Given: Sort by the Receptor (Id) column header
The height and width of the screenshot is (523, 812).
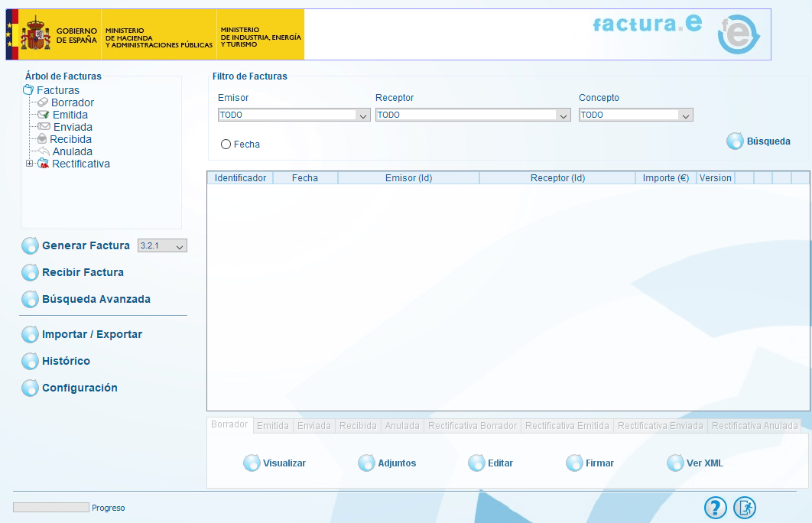Looking at the screenshot, I should tap(557, 178).
